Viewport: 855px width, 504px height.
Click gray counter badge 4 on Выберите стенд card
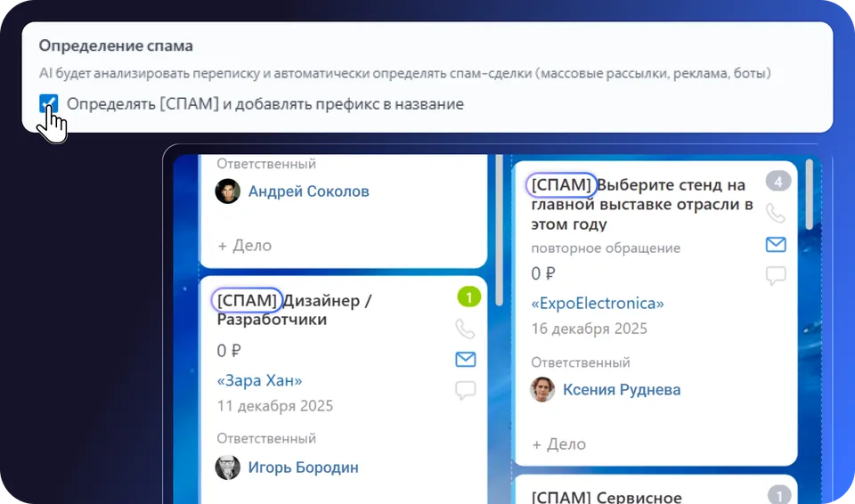778,181
